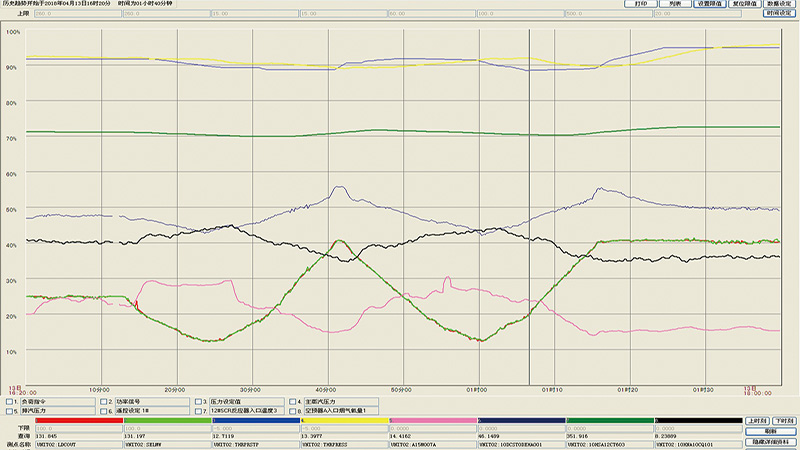Toggle checkbox 8 空预器A入口烟气氧量1

[x=293, y=411]
